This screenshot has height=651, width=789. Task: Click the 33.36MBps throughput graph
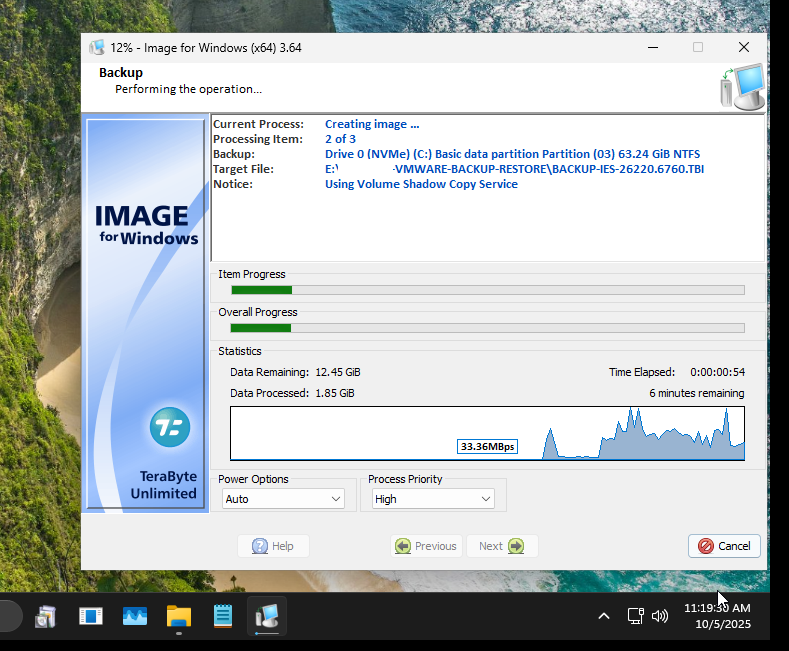[487, 433]
